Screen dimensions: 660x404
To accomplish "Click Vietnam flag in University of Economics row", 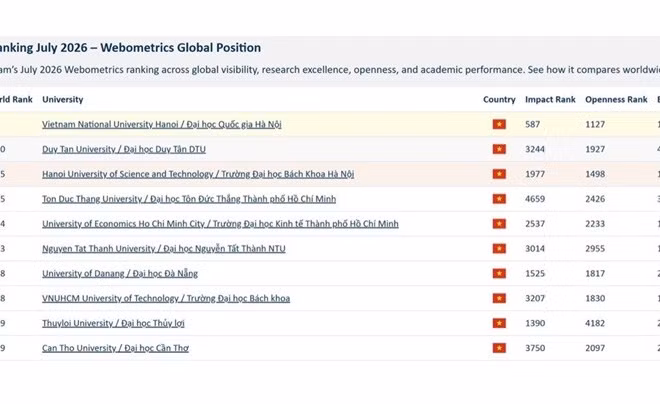I will 499,223.
